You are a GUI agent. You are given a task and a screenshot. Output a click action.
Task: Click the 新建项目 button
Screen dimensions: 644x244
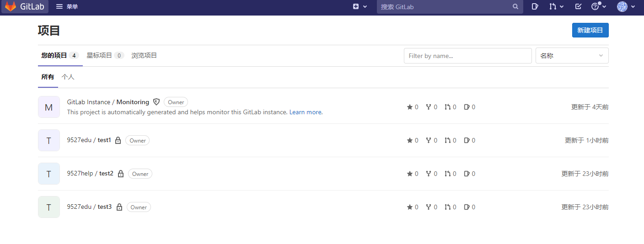(x=590, y=30)
